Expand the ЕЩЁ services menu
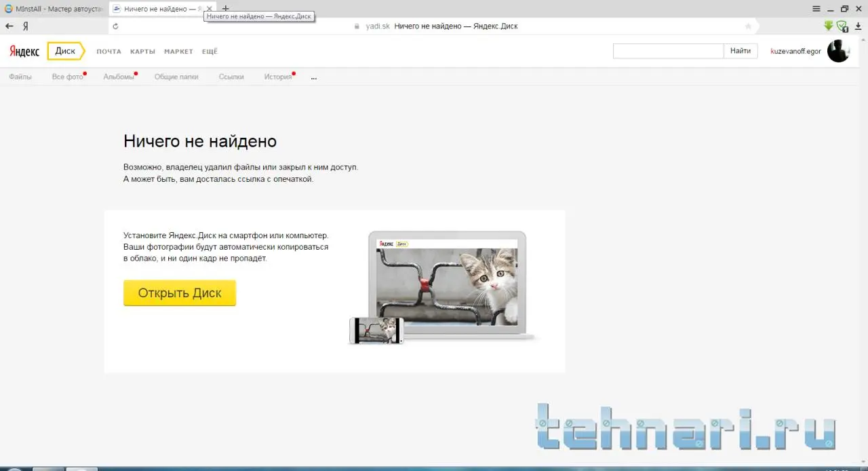868x471 pixels. point(210,52)
